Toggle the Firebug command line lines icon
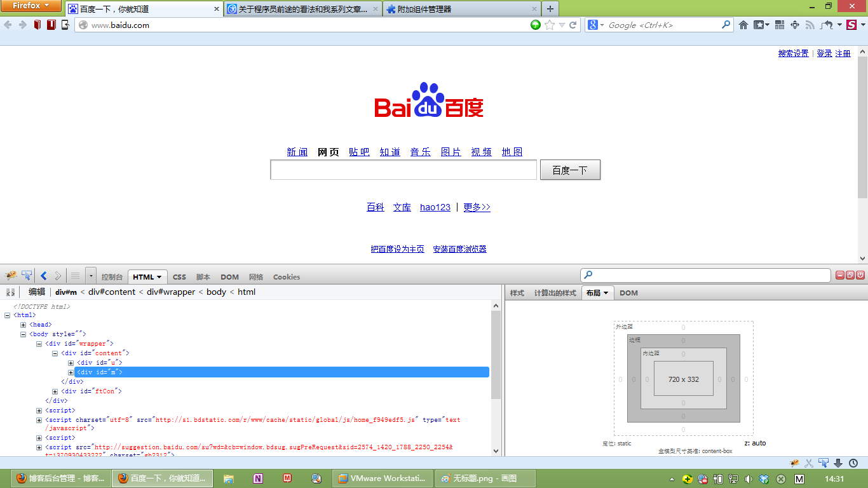The width and height of the screenshot is (868, 488). tap(75, 276)
